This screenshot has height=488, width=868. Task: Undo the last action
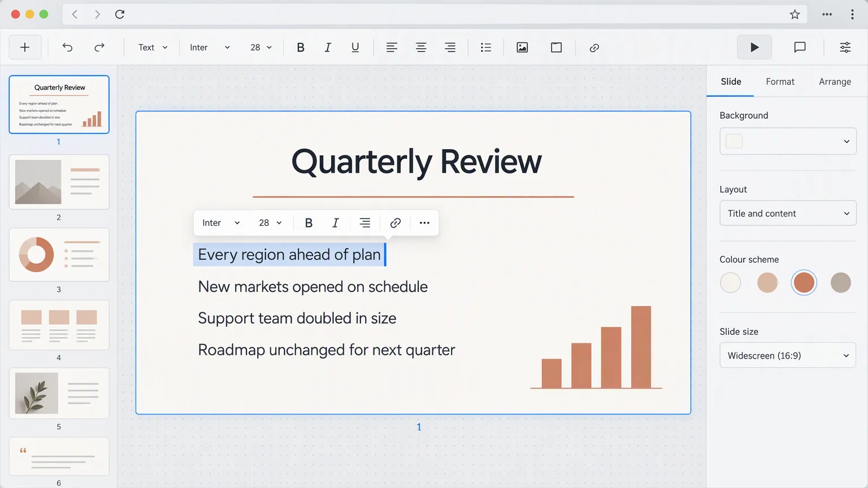67,47
